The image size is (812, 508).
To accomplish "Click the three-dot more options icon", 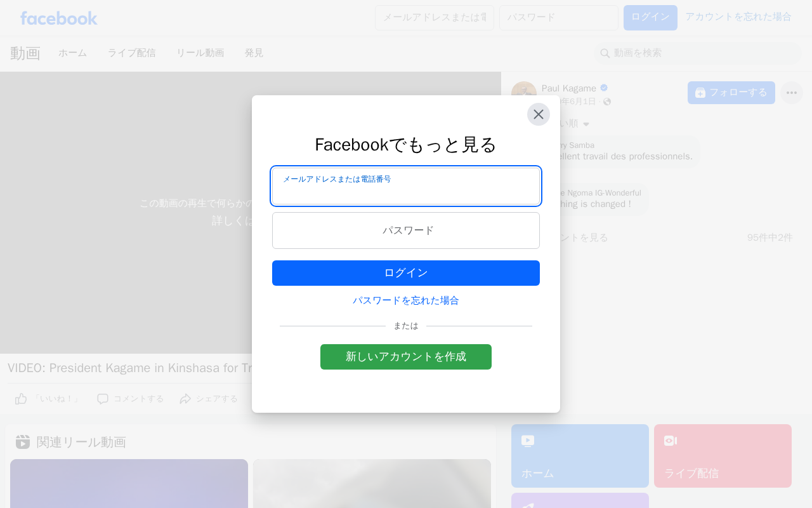I will coord(792,93).
